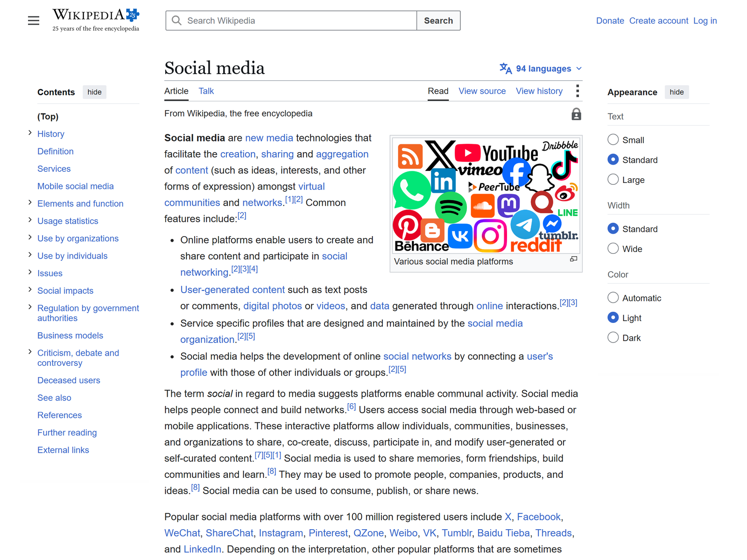Select Large text size
This screenshot has width=747, height=560.
click(613, 179)
